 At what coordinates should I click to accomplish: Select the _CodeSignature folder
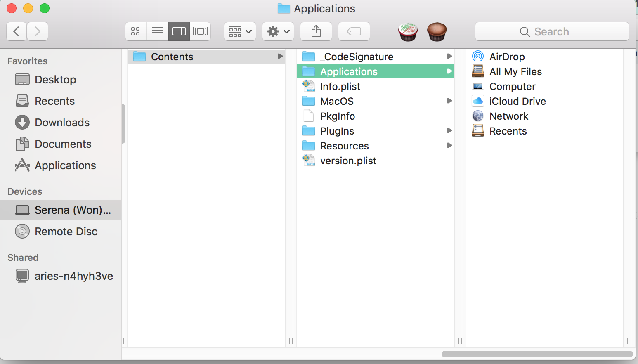coord(376,57)
